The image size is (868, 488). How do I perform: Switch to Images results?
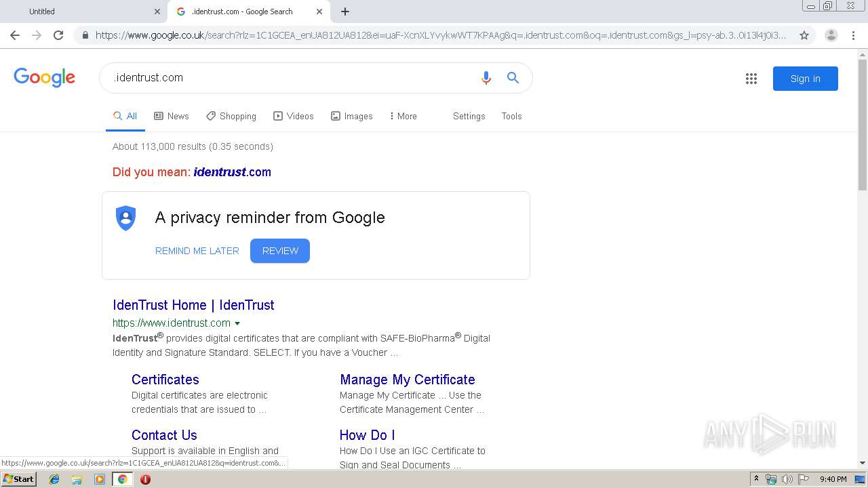352,117
